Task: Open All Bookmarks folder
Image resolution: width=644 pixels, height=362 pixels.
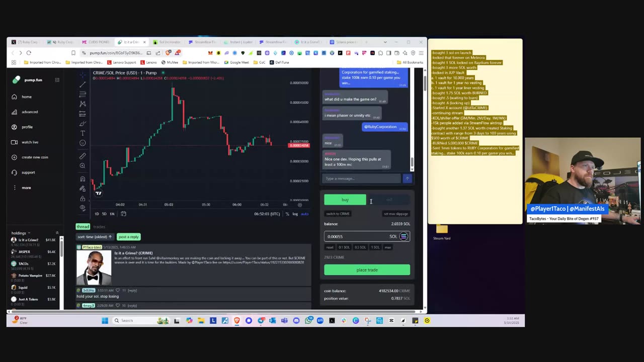Action: (410, 62)
